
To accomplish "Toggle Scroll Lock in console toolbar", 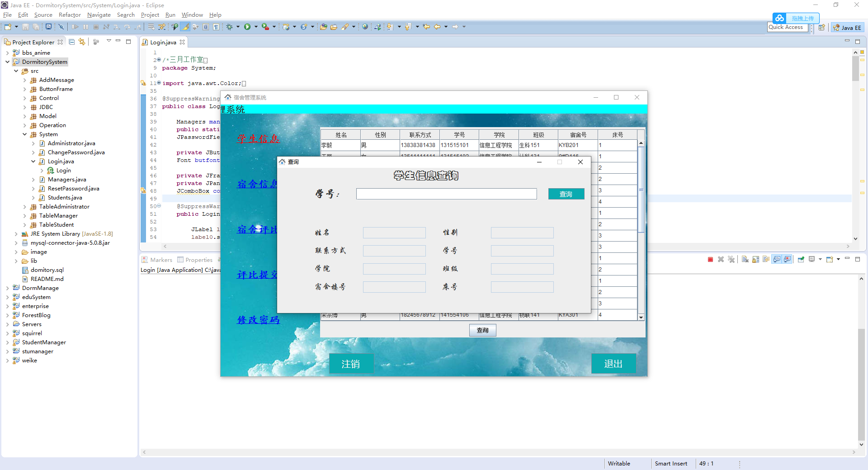I will [755, 259].
